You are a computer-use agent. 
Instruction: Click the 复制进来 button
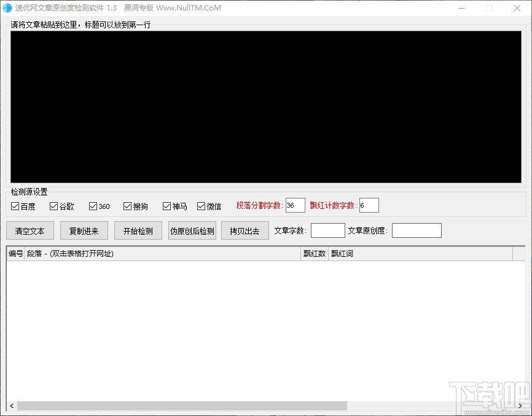[x=84, y=230]
